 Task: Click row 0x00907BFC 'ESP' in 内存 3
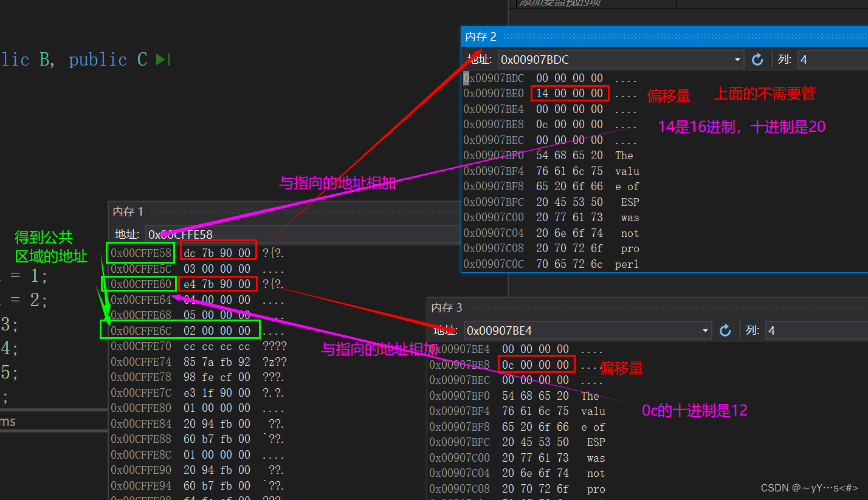tap(517, 442)
